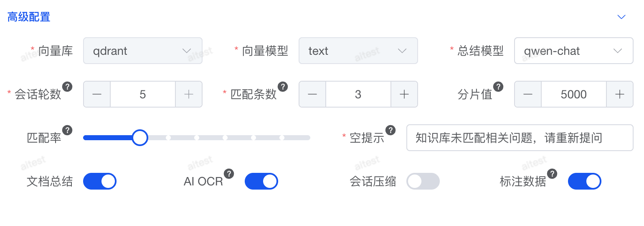This screenshot has width=644, height=226.
Task: Increase 分片值 with plus button
Action: [x=619, y=95]
